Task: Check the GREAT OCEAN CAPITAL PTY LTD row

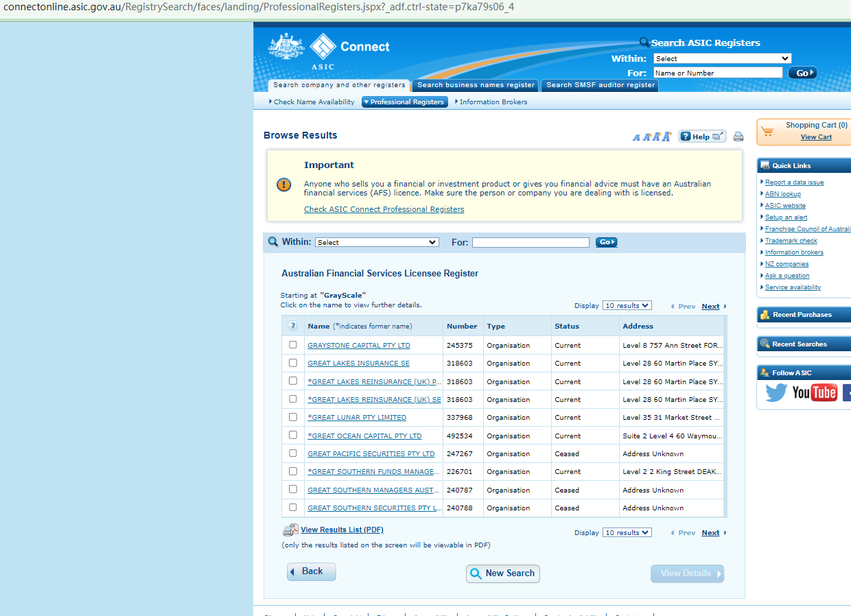Action: point(293,434)
